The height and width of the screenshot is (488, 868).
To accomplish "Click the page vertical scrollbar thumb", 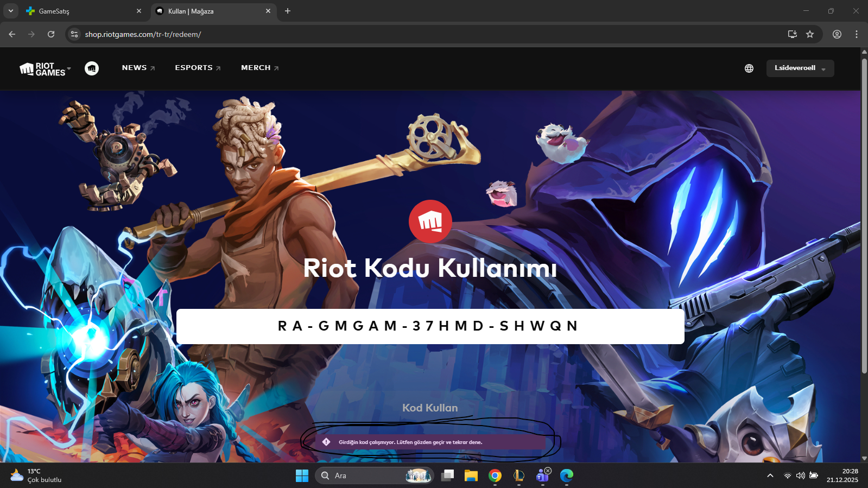I will point(864,216).
